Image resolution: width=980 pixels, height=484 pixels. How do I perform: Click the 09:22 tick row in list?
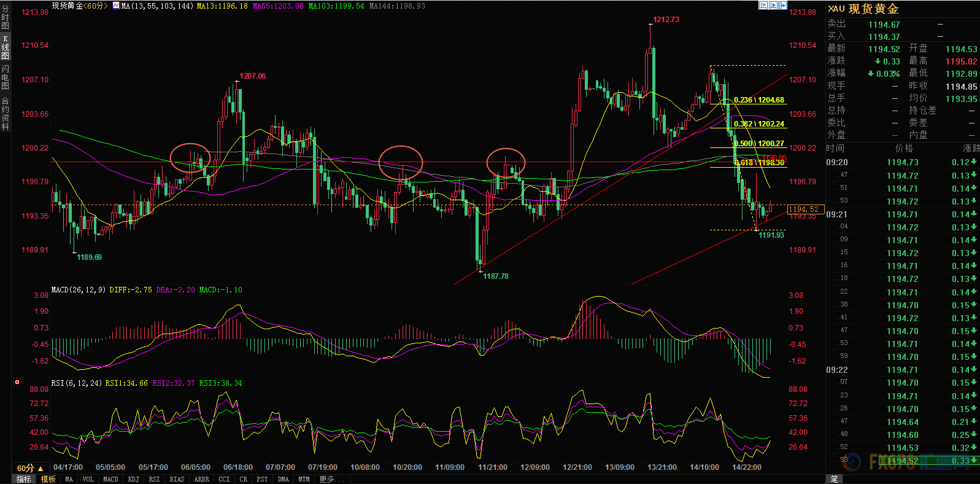coord(903,370)
